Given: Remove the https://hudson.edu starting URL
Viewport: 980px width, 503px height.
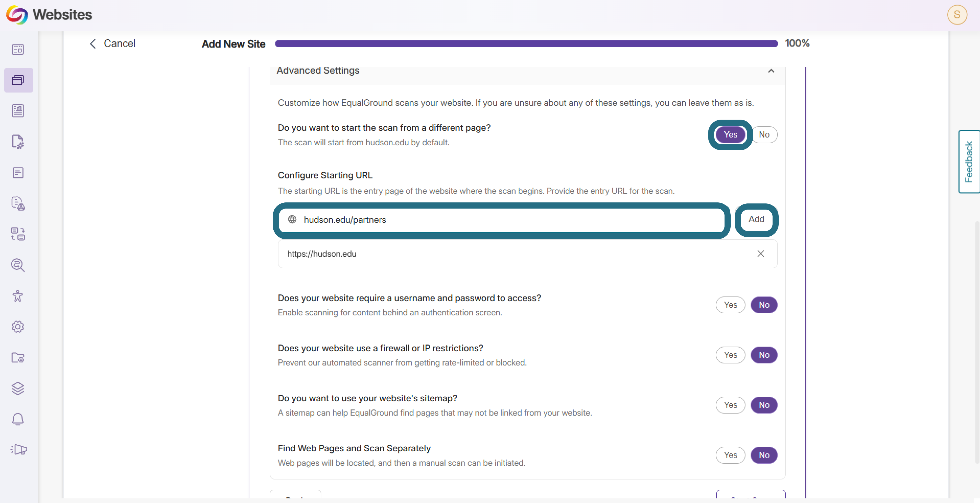Looking at the screenshot, I should 761,254.
